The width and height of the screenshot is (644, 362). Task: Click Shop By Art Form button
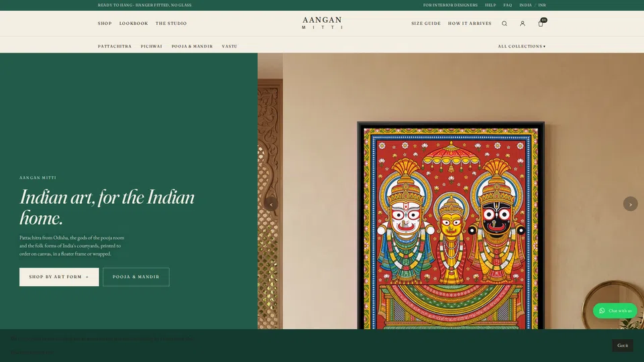pyautogui.click(x=59, y=277)
